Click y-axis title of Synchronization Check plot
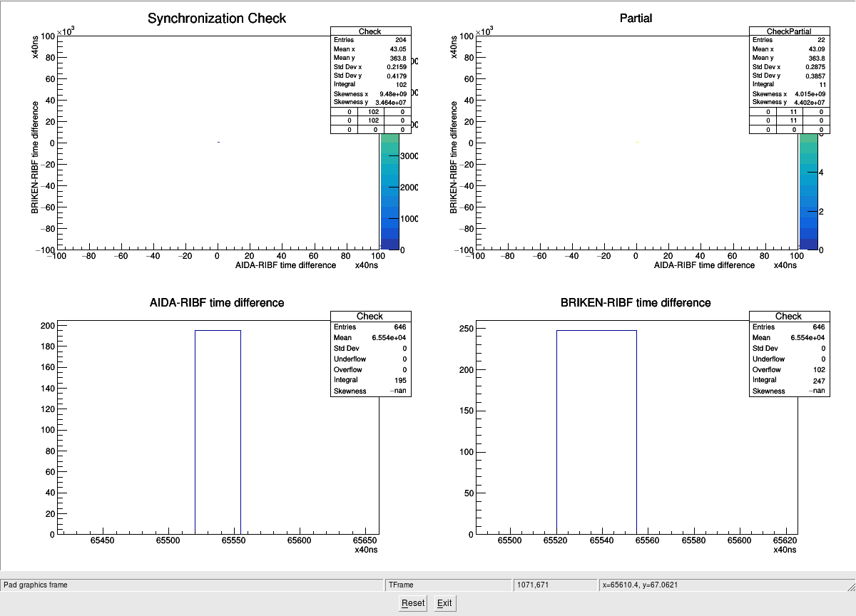856x616 pixels. click(35, 158)
